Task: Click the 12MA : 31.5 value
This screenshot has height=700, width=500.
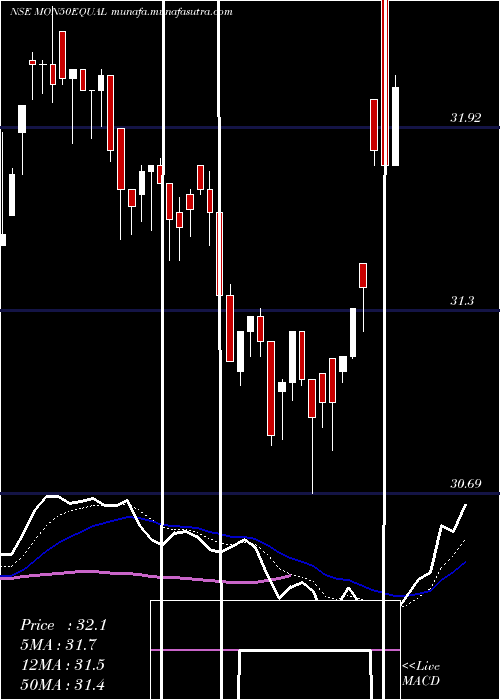Action: pos(63,664)
